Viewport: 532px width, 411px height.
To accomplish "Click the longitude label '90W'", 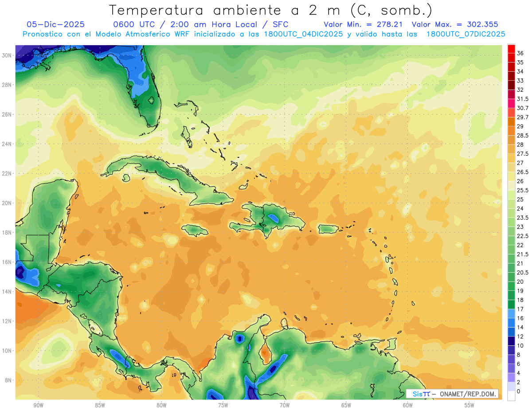I will click(x=38, y=405).
